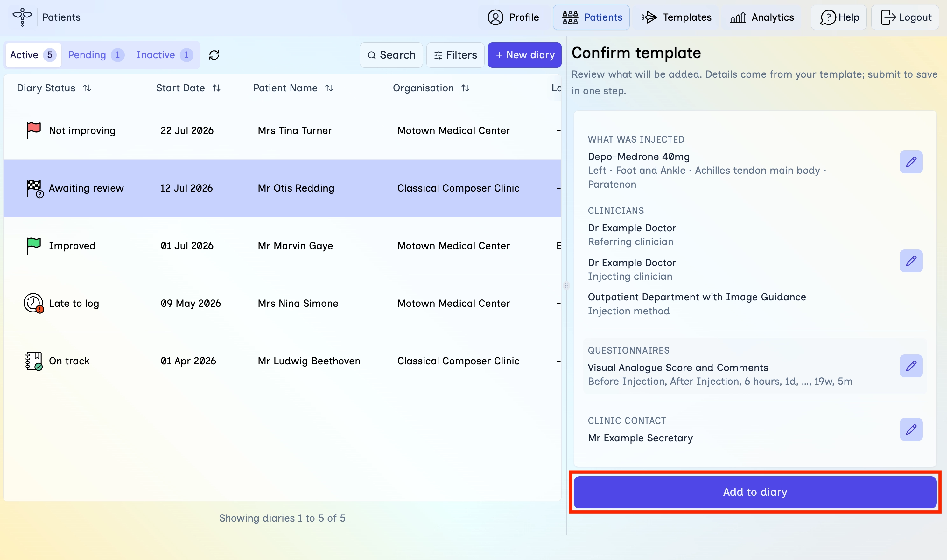Edit the Clinicians section
The height and width of the screenshot is (560, 947).
911,261
